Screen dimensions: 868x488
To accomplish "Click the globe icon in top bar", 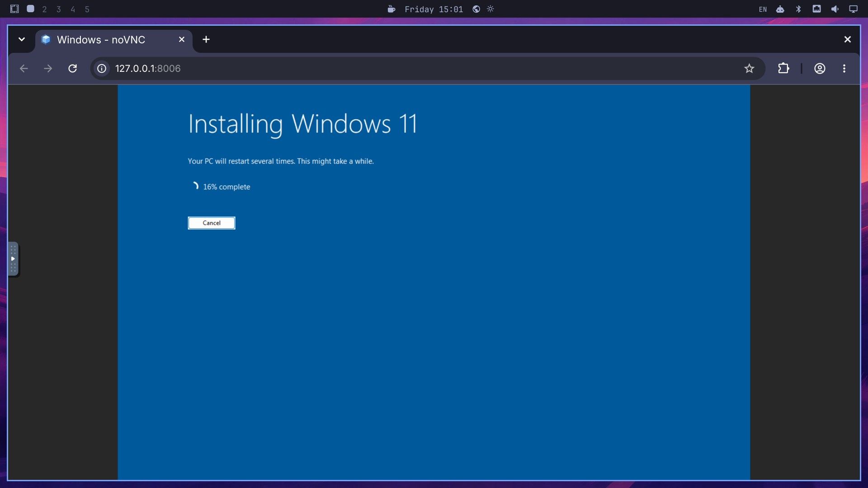I will 476,9.
